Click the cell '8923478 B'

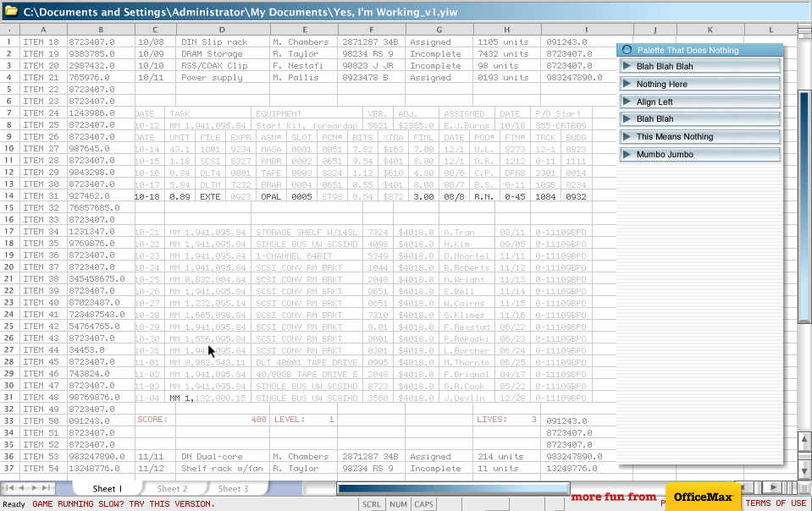click(372, 78)
